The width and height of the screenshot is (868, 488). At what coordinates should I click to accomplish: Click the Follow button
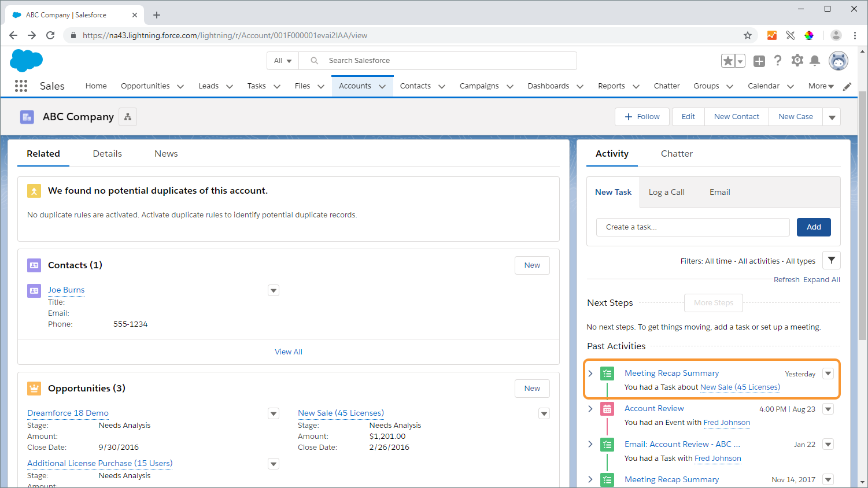(642, 117)
